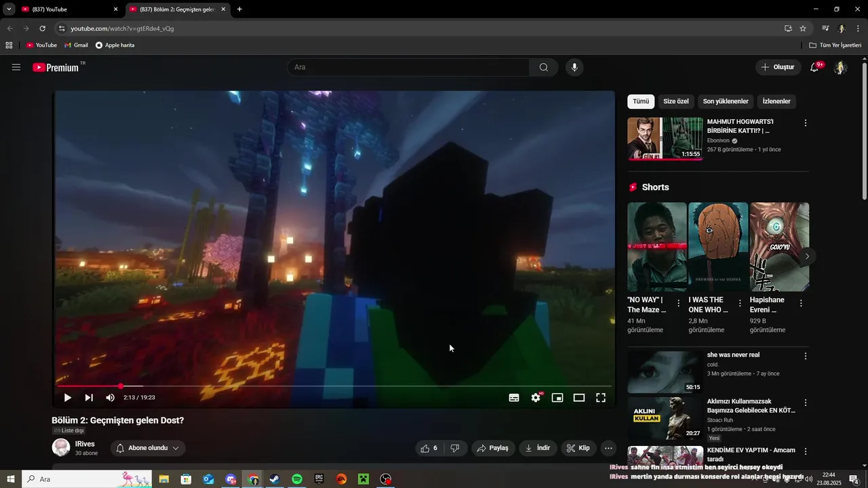Viewport: 868px width, 488px height.
Task: Share the video with Paylaş
Action: click(492, 448)
